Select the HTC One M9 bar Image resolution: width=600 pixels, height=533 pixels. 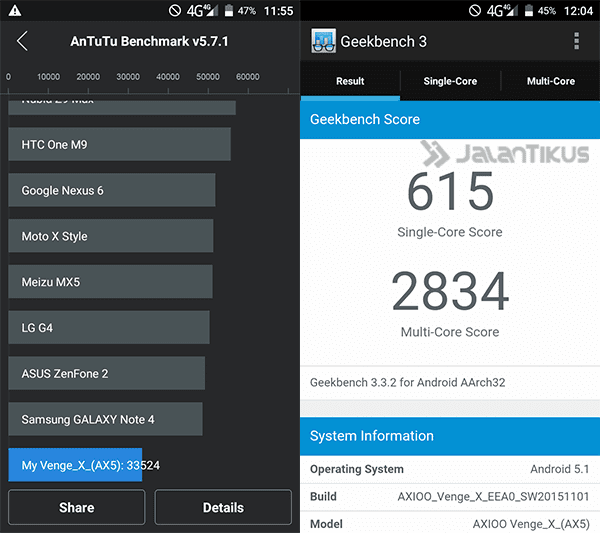[119, 144]
